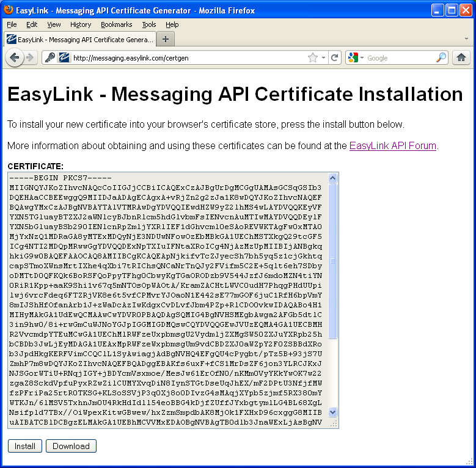Open the View menu

54,24
